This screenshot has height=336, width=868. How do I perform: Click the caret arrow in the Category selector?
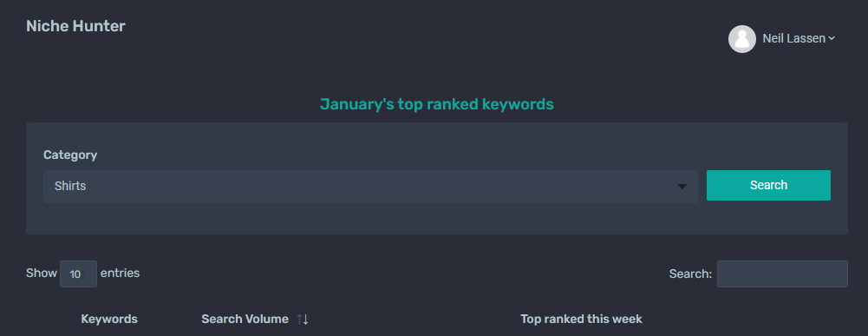[682, 187]
